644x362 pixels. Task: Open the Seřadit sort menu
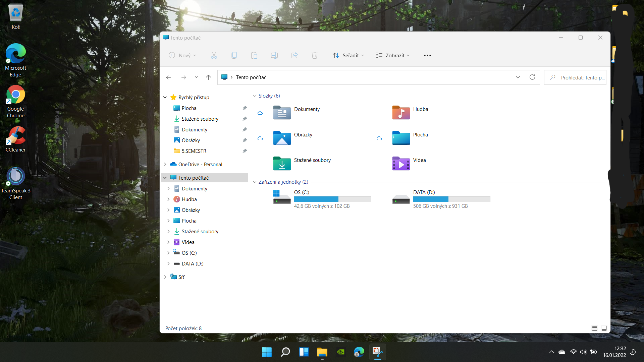(x=348, y=55)
